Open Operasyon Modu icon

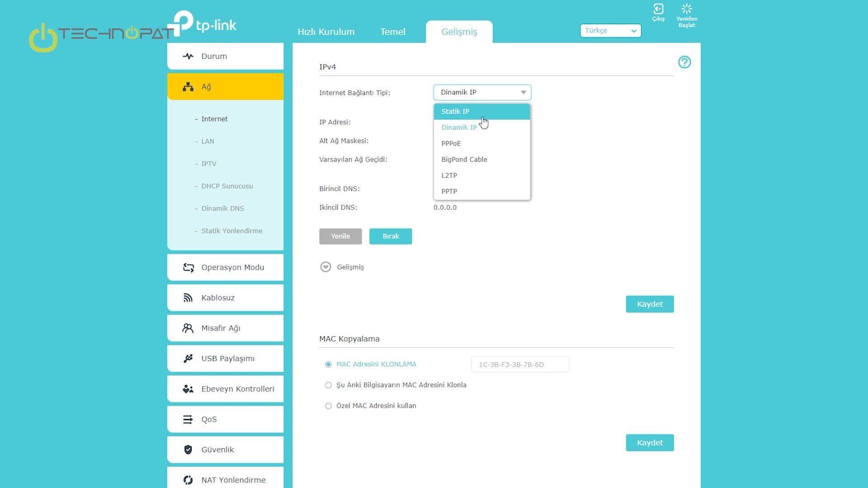(x=188, y=267)
